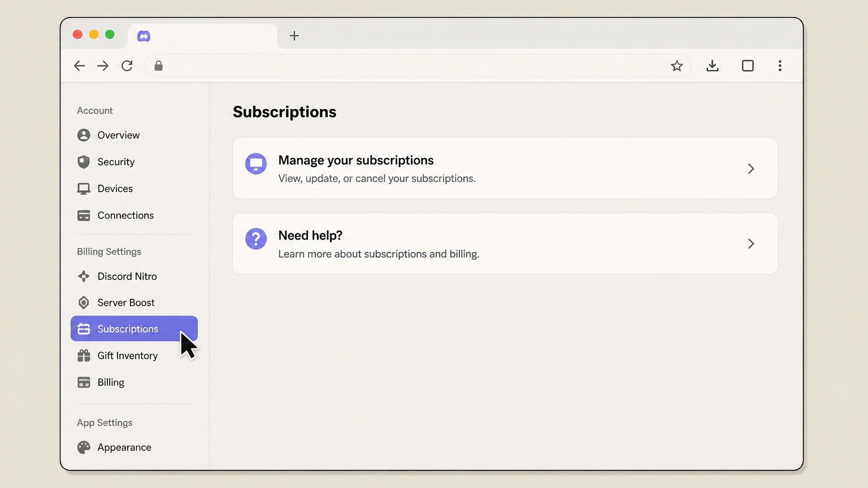Expand Manage your subscriptions chevron

(x=751, y=168)
